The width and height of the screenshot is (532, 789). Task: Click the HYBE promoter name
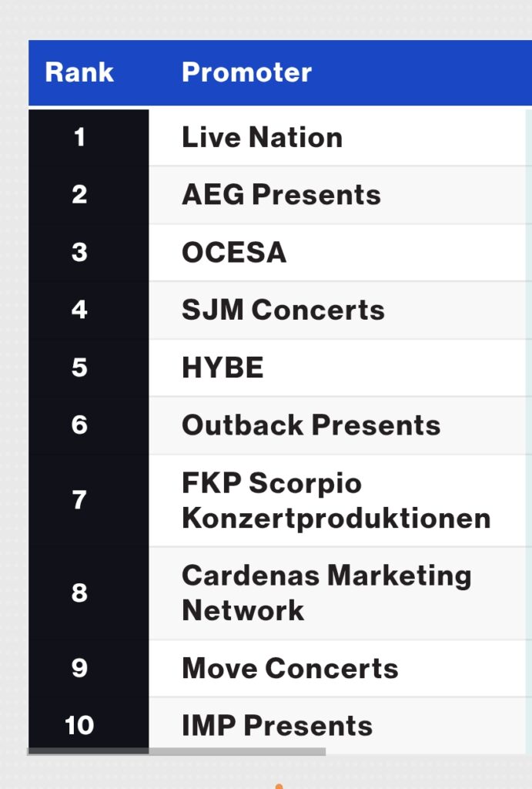(x=223, y=368)
